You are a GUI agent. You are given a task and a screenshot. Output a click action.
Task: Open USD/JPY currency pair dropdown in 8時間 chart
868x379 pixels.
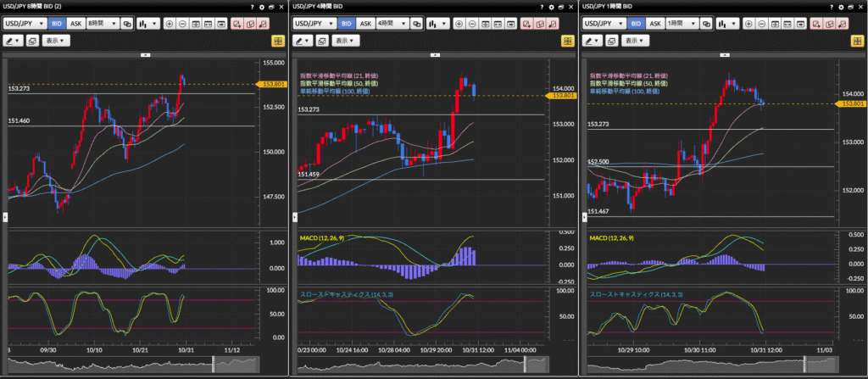(x=25, y=24)
